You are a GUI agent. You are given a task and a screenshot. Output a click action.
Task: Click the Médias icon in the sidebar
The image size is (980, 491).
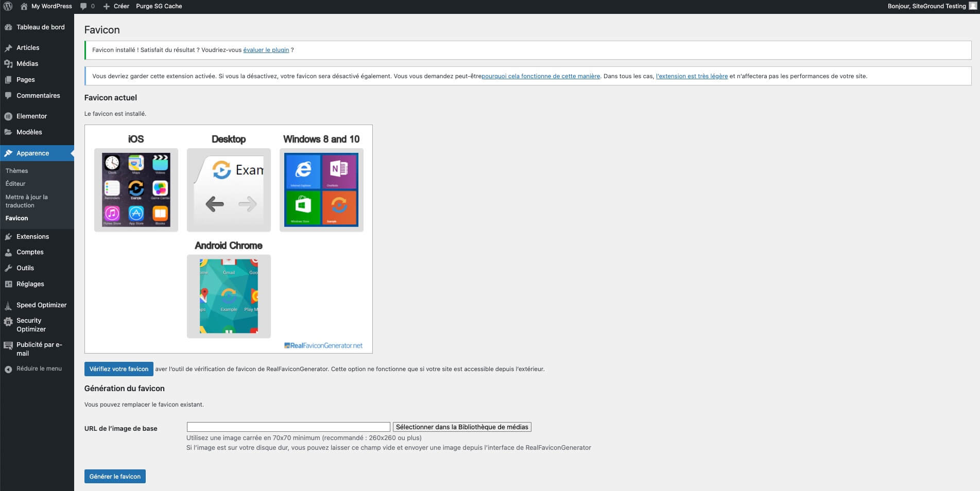point(8,64)
